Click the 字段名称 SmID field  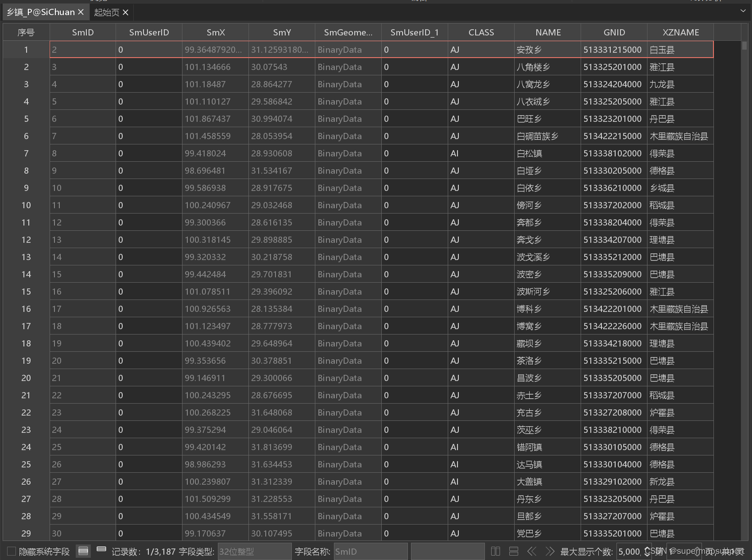point(371,551)
